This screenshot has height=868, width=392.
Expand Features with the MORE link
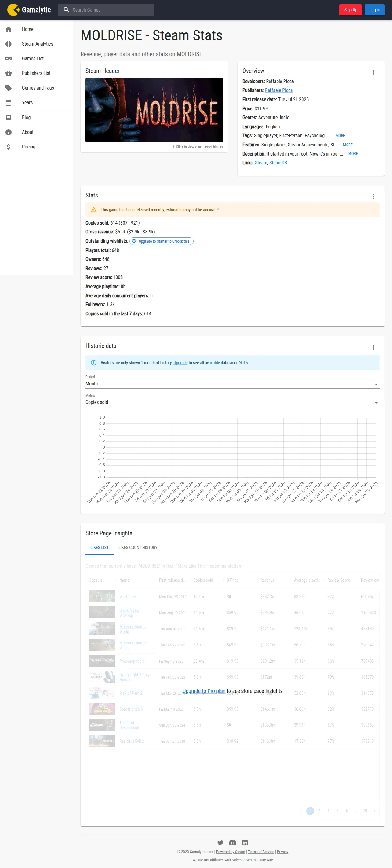click(347, 145)
